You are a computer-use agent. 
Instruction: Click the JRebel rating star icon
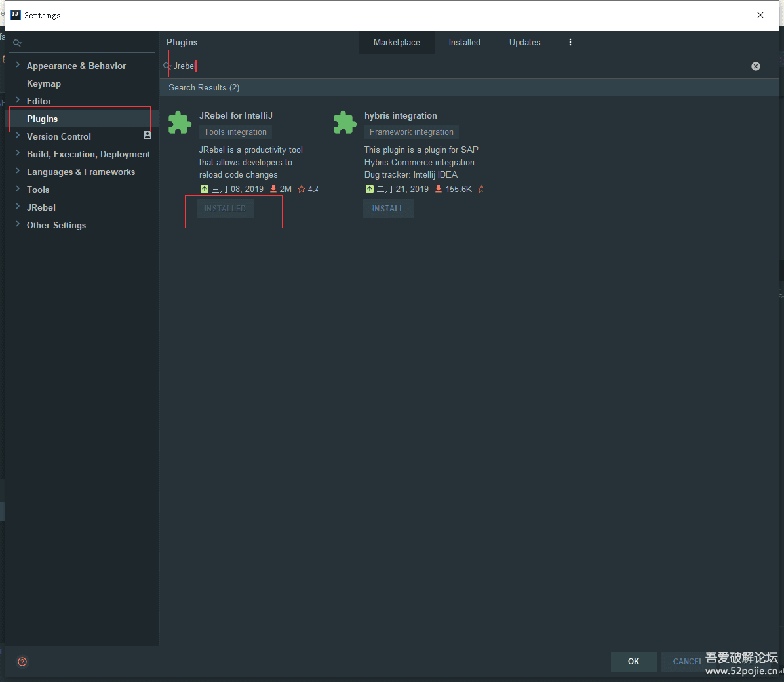click(x=302, y=189)
